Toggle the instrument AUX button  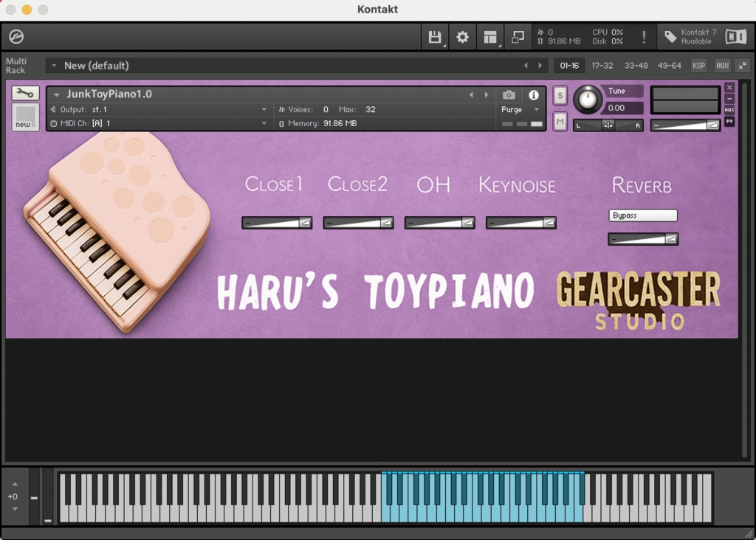pos(729,110)
